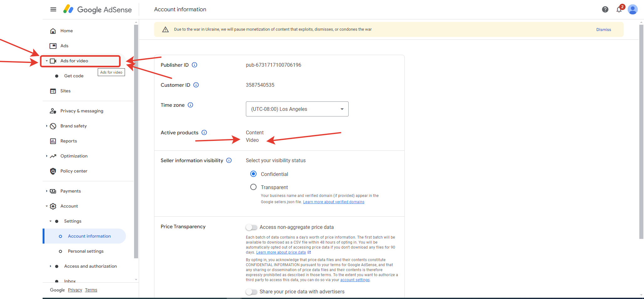Select the Transparent visibility option
Screen dimensions: 644x299
(x=253, y=187)
